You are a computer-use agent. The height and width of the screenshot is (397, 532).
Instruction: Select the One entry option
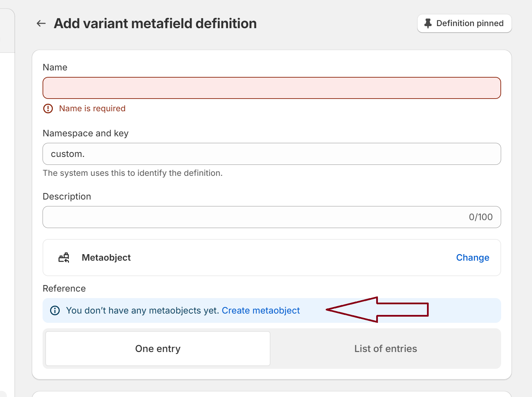(158, 349)
